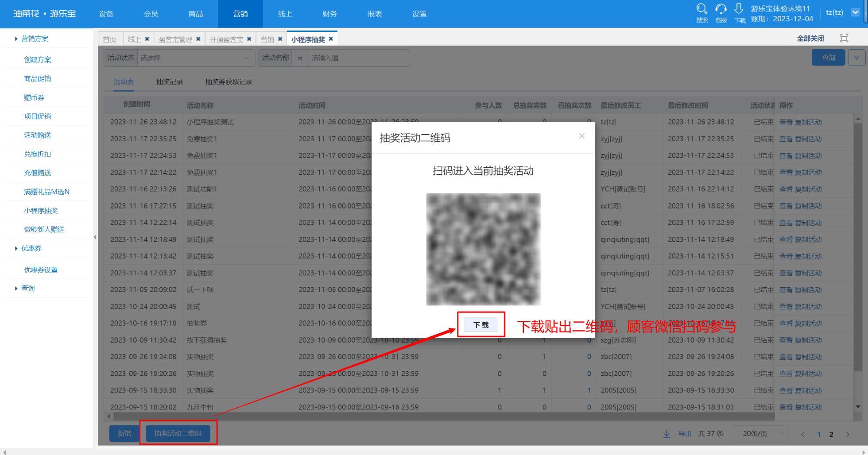The height and width of the screenshot is (455, 868).
Task: Click 全部关闭 to close all tabs
Action: (x=810, y=39)
